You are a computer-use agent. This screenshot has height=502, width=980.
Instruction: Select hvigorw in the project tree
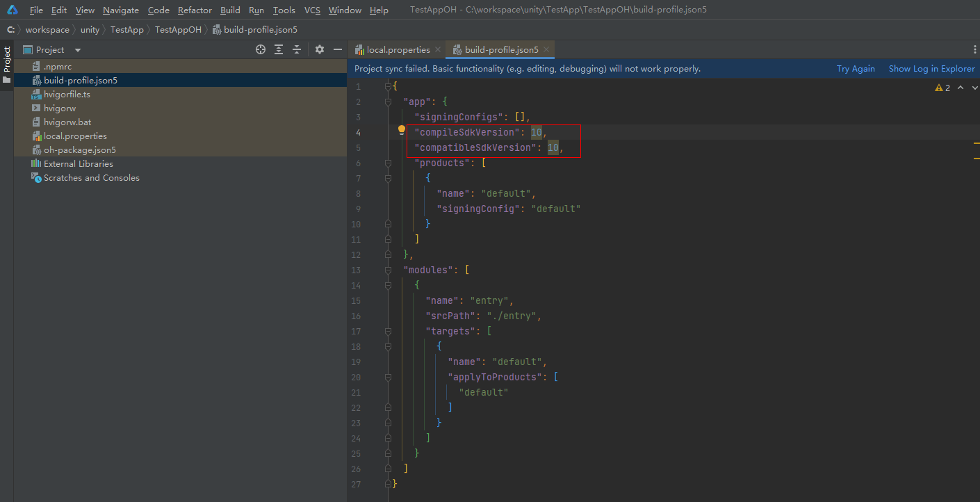coord(180,108)
